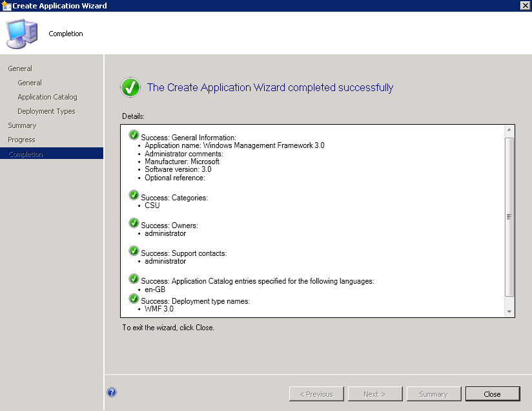Image resolution: width=532 pixels, height=411 pixels.
Task: Click green check next to Categories
Action: [x=134, y=195]
